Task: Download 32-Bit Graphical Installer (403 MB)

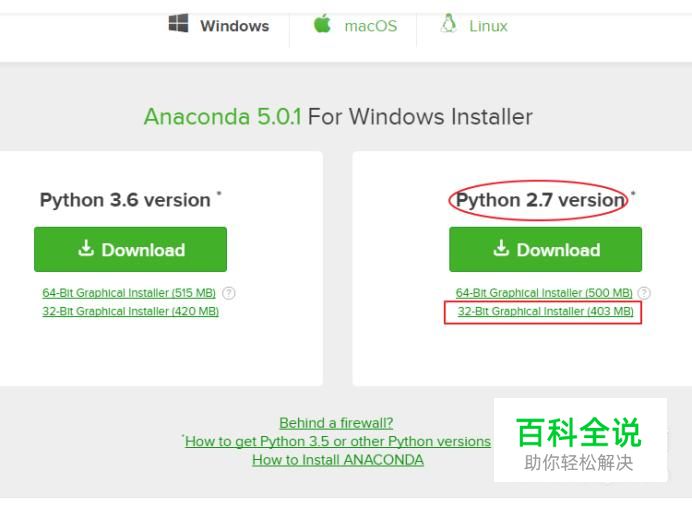Action: pyautogui.click(x=545, y=312)
